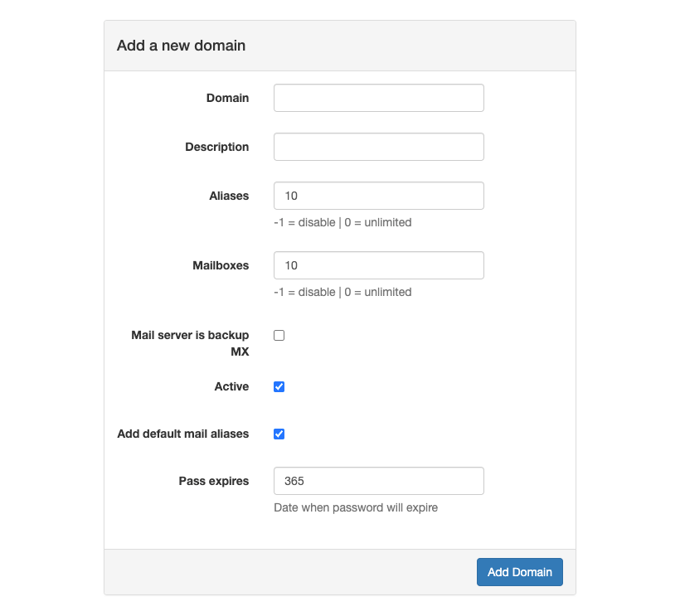Click the Mail server is backup MX label
This screenshot has width=680, height=616.
(189, 343)
